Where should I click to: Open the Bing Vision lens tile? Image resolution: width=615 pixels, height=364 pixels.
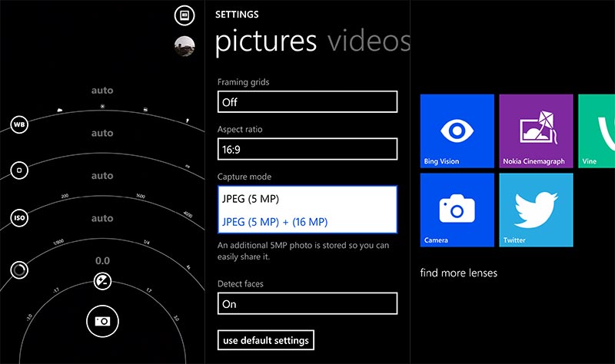[x=457, y=131]
